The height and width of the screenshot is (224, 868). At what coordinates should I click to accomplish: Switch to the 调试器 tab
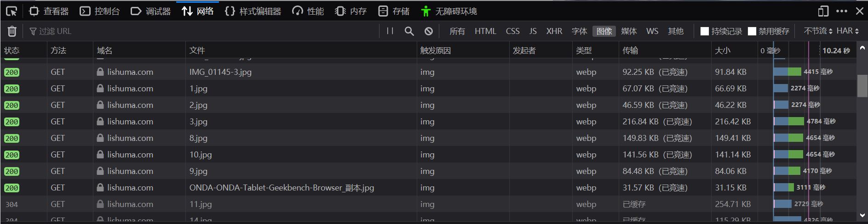click(x=151, y=11)
